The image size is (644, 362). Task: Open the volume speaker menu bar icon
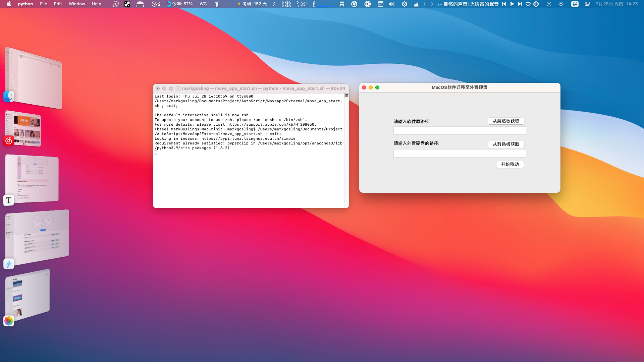(392, 4)
